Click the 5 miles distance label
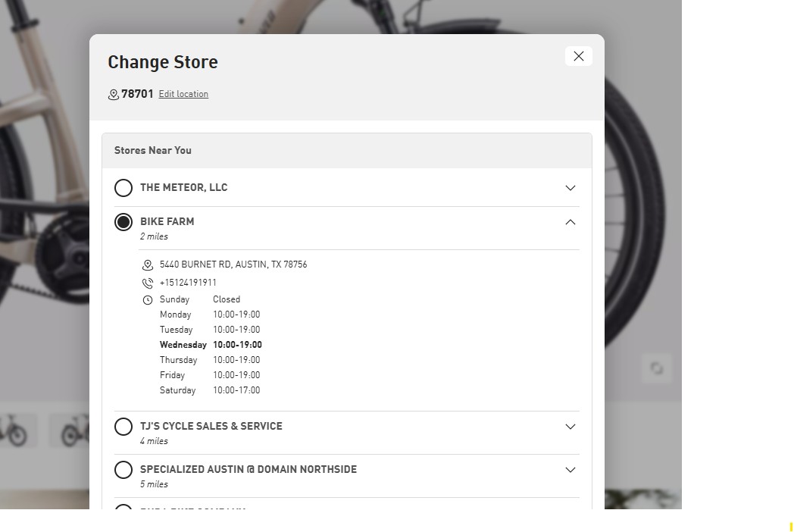Screen dimensions: 794x532 154,483
